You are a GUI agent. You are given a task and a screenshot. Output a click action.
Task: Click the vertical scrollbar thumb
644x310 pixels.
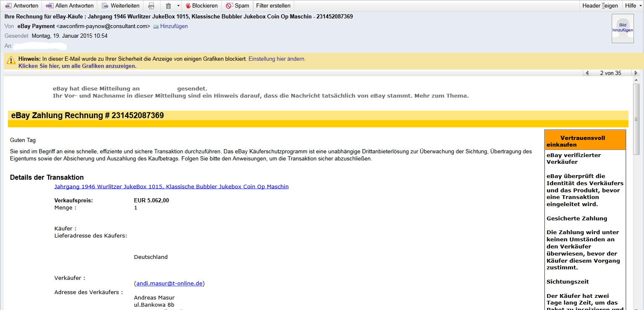pos(636,119)
